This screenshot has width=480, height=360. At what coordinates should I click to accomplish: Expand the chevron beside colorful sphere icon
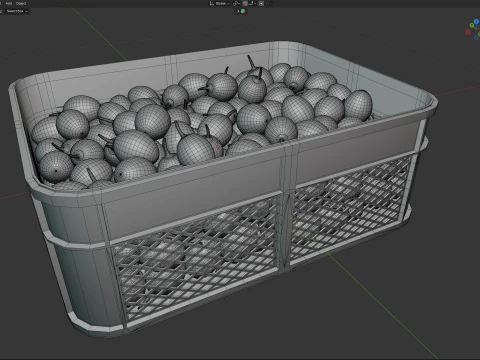point(238,11)
